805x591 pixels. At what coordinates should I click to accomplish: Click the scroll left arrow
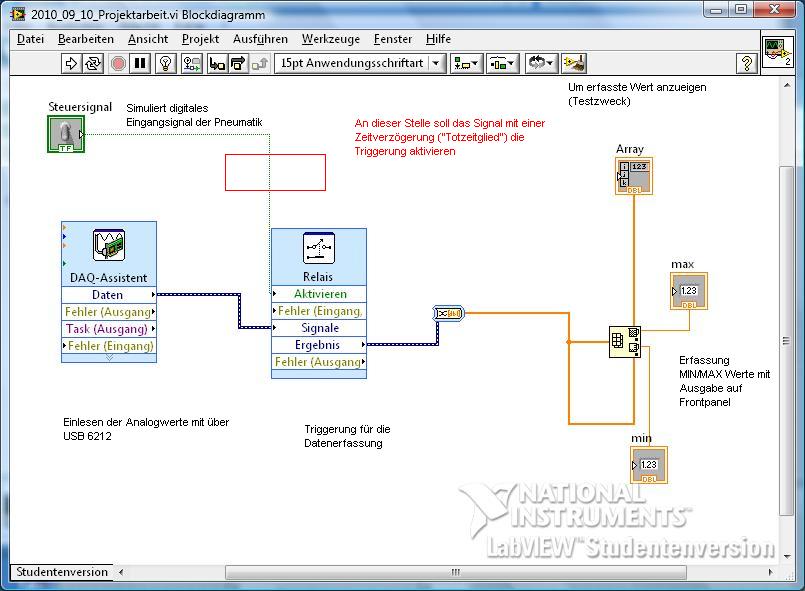[121, 572]
